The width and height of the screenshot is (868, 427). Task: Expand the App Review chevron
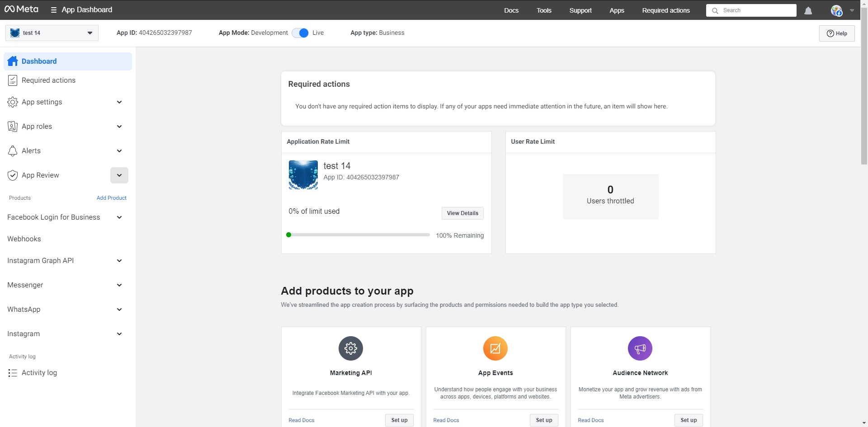pyautogui.click(x=119, y=175)
